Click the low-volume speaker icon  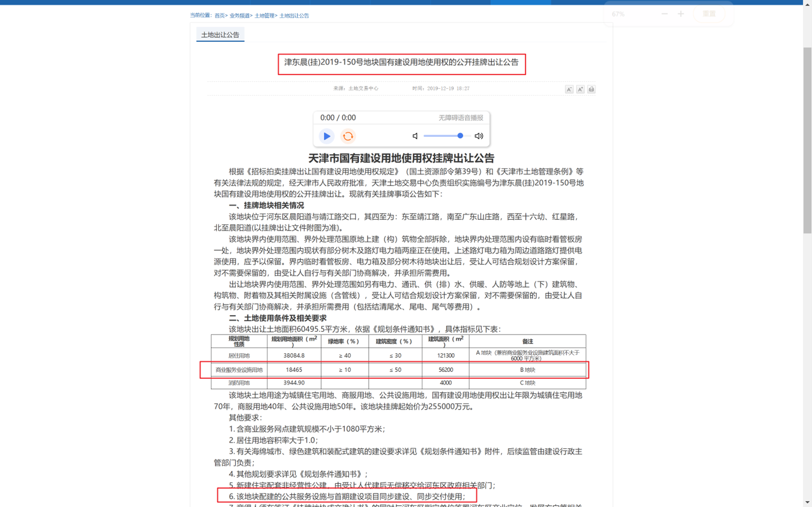click(x=415, y=136)
